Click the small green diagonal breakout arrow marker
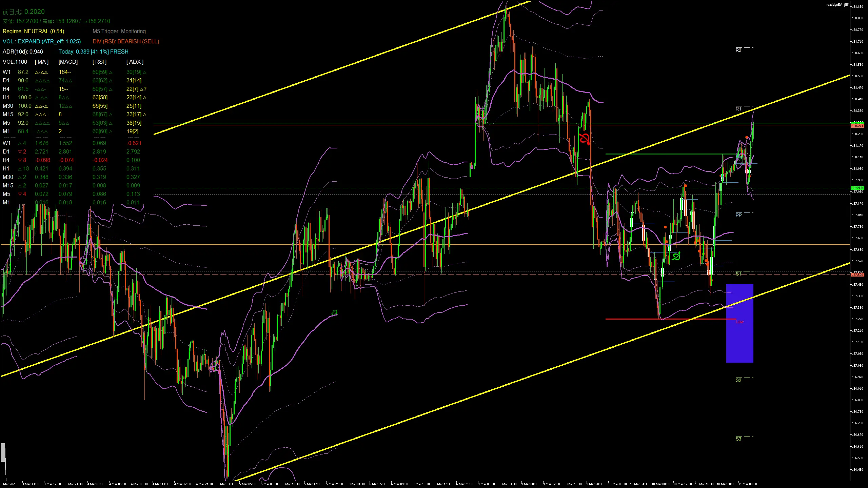Viewport: 868px width, 488px height. [x=335, y=312]
